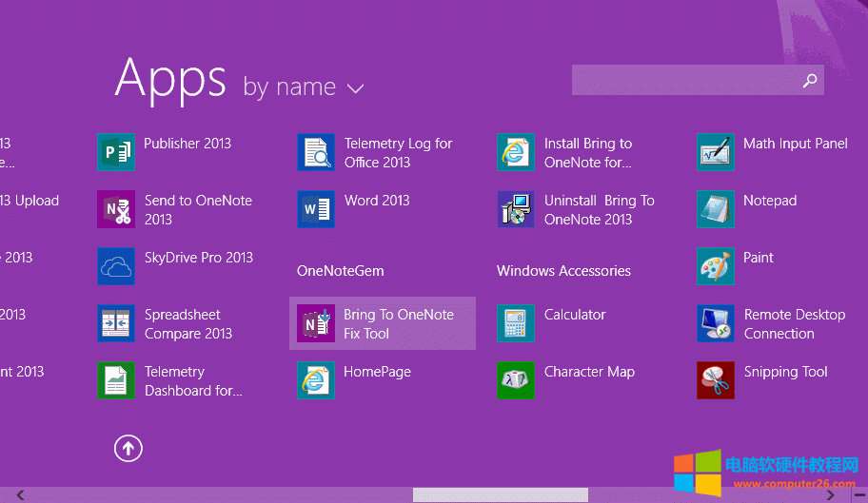Image resolution: width=868 pixels, height=503 pixels.
Task: Click the up arrow to Start screen
Action: (x=128, y=448)
